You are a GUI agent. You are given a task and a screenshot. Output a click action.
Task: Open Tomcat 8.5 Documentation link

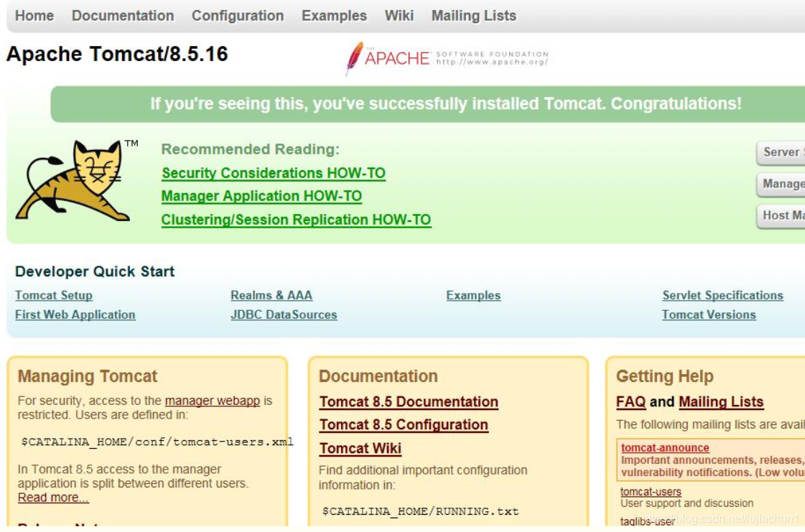409,402
